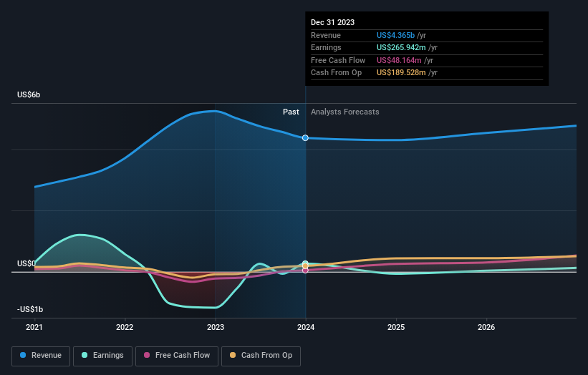Viewport: 588px width, 375px height.
Task: Click the 2021 x-axis label
Action: [34, 327]
